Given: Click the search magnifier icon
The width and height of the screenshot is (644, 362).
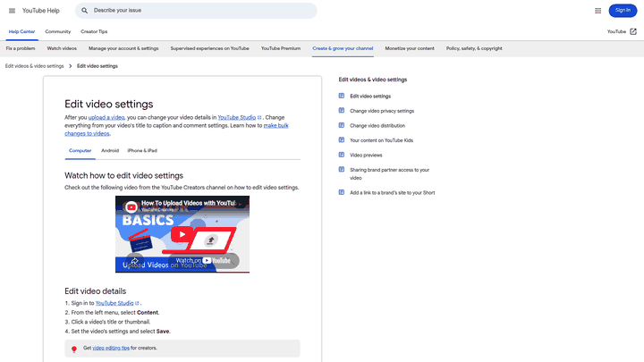Looking at the screenshot, I should (84, 11).
